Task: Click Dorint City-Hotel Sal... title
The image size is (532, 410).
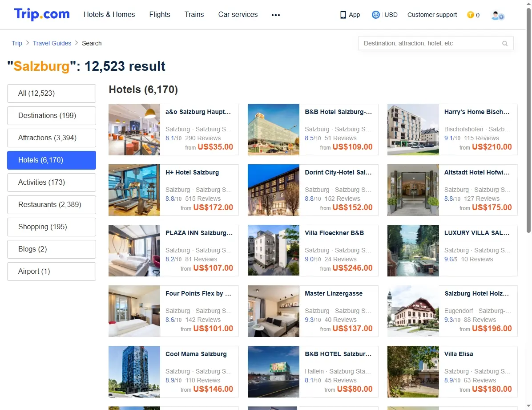Action: 338,172
